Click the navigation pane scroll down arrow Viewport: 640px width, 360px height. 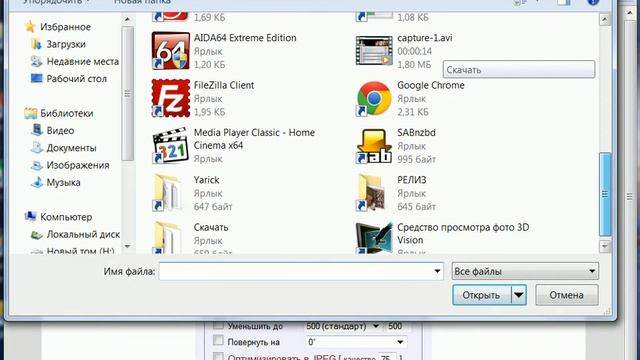tap(128, 247)
